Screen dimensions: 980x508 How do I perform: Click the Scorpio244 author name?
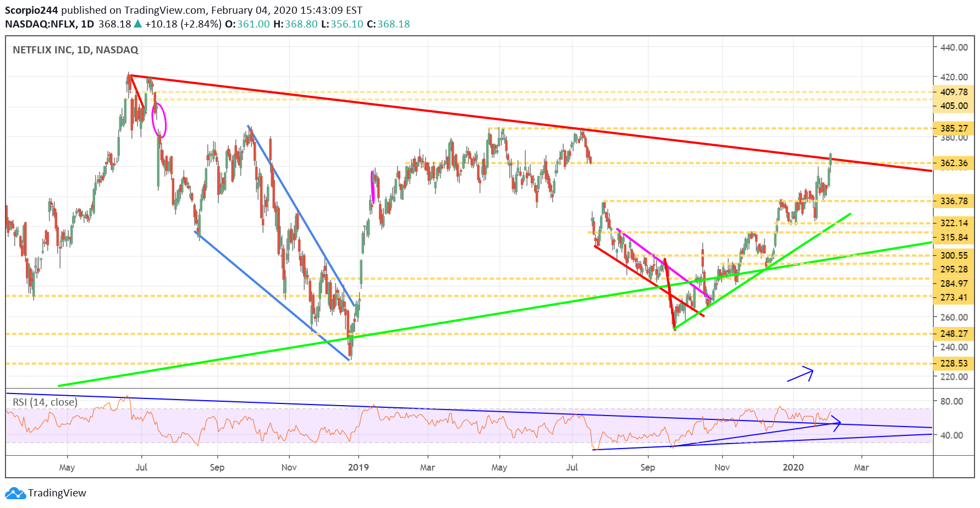[x=31, y=10]
